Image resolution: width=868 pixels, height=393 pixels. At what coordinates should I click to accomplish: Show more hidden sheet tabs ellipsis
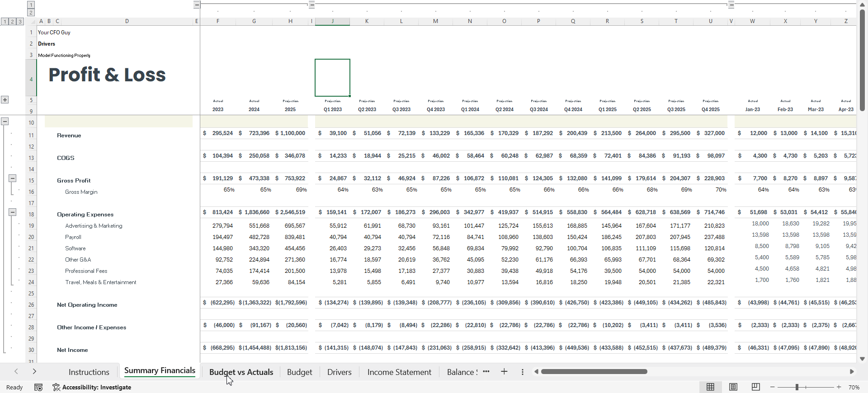coord(486,372)
